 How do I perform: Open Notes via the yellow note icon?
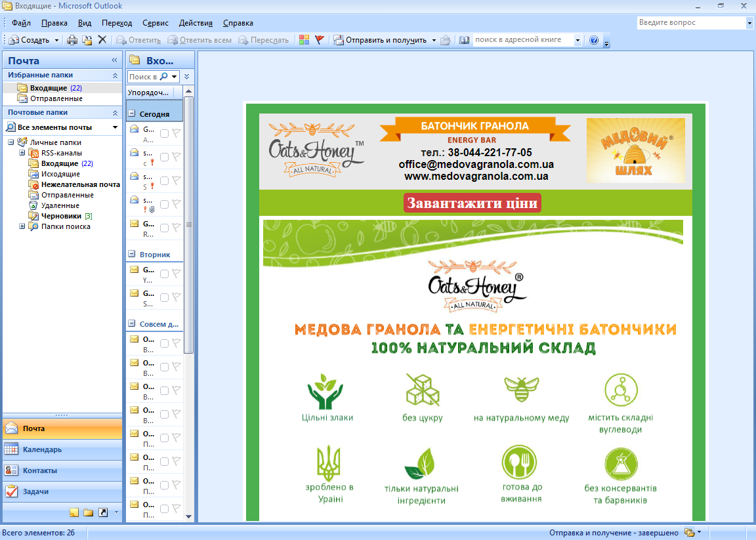click(74, 512)
